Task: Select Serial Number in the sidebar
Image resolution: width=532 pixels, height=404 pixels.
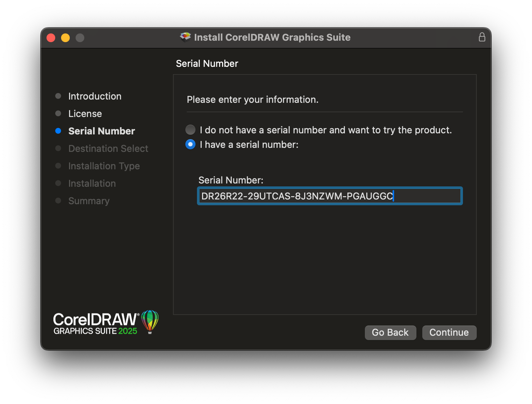Action: click(x=101, y=131)
